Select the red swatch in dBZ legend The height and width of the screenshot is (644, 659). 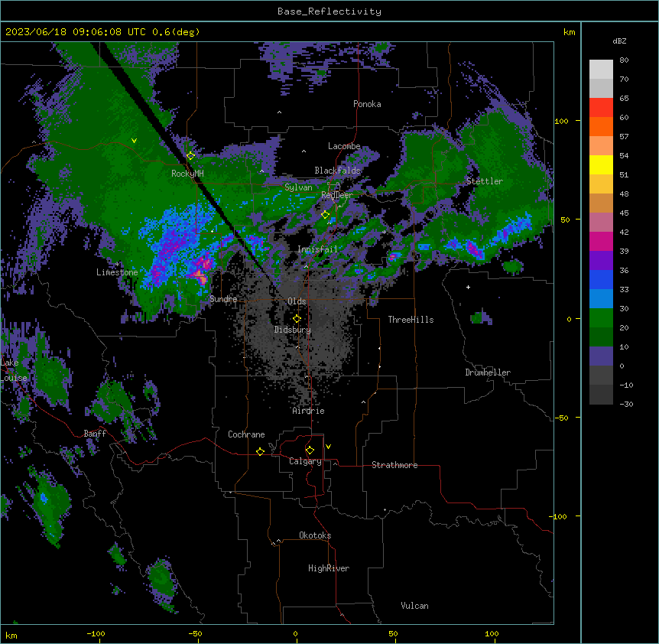601,108
